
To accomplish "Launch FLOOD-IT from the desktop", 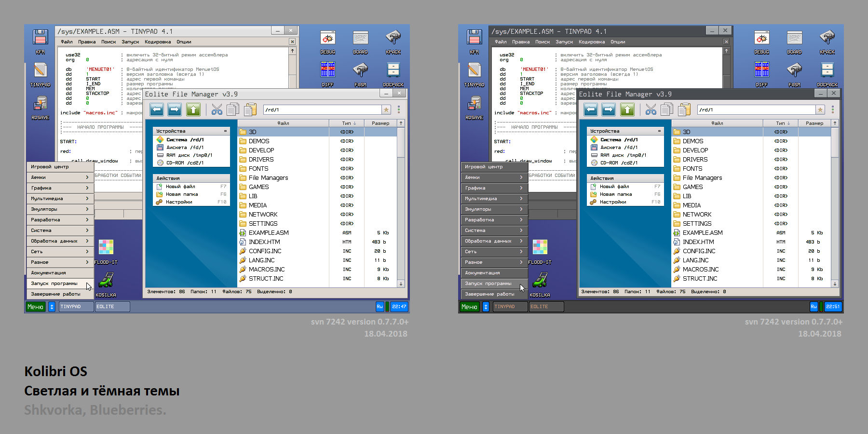I will [106, 247].
